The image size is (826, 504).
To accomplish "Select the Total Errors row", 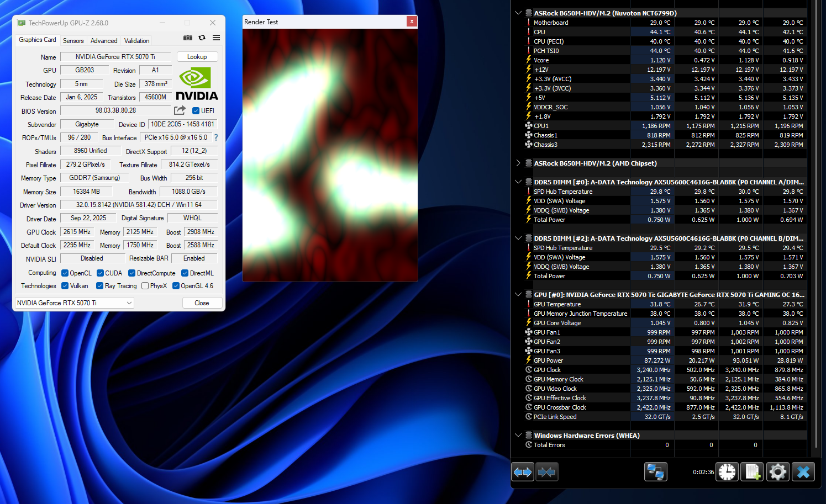I will [665, 445].
